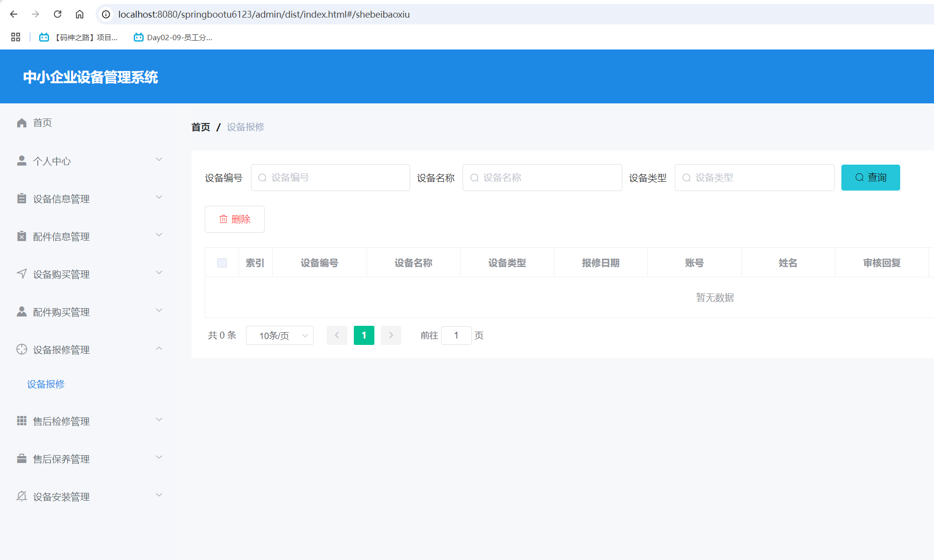Viewport: 934px width, 560px height.
Task: Open 设备信息管理 via its document icon
Action: pyautogui.click(x=22, y=198)
